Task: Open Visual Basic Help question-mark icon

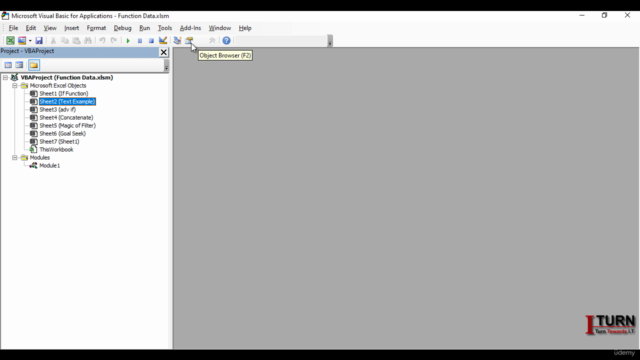Action: tap(227, 40)
